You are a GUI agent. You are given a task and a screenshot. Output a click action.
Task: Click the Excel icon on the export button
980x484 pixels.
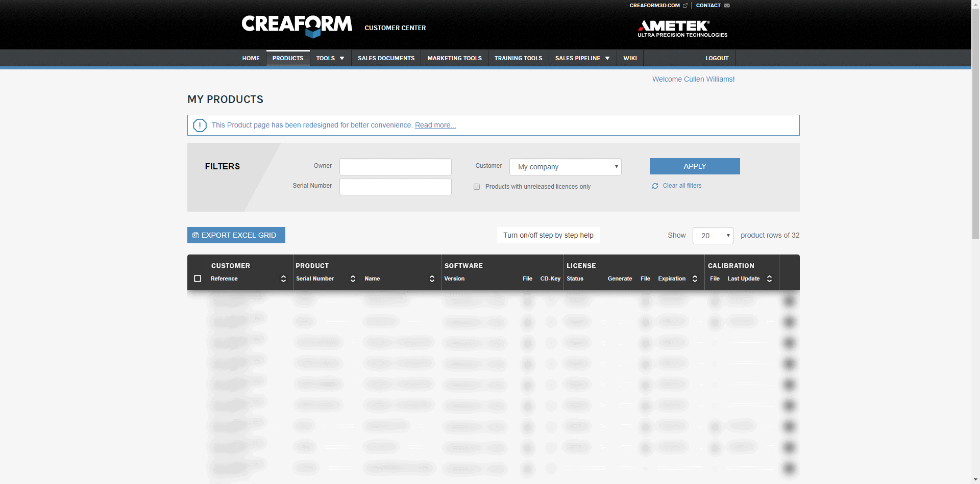(195, 235)
